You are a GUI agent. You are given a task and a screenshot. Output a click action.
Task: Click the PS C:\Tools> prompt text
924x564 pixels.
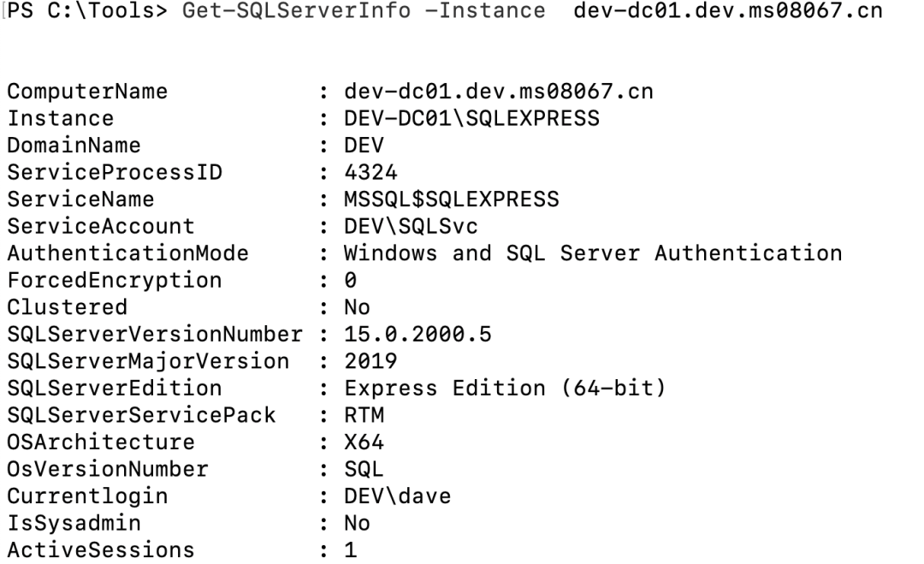click(x=88, y=10)
